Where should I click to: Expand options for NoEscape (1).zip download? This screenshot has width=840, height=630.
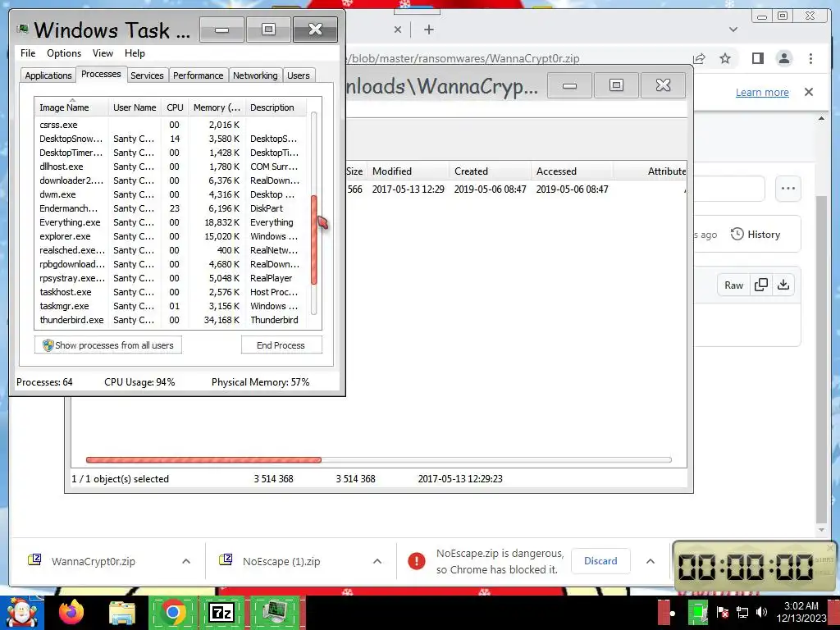[377, 561]
